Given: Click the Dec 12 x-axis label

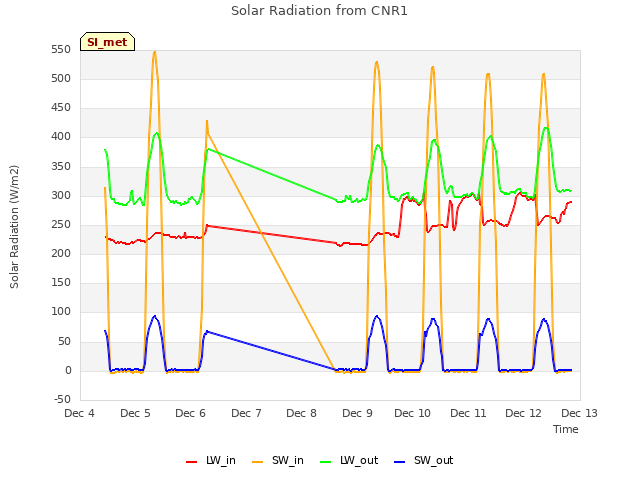Looking at the screenshot, I should point(524,413).
